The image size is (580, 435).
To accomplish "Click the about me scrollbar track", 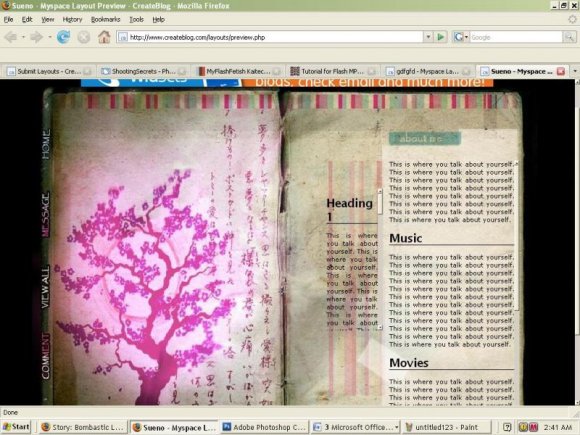I will click(x=516, y=237).
